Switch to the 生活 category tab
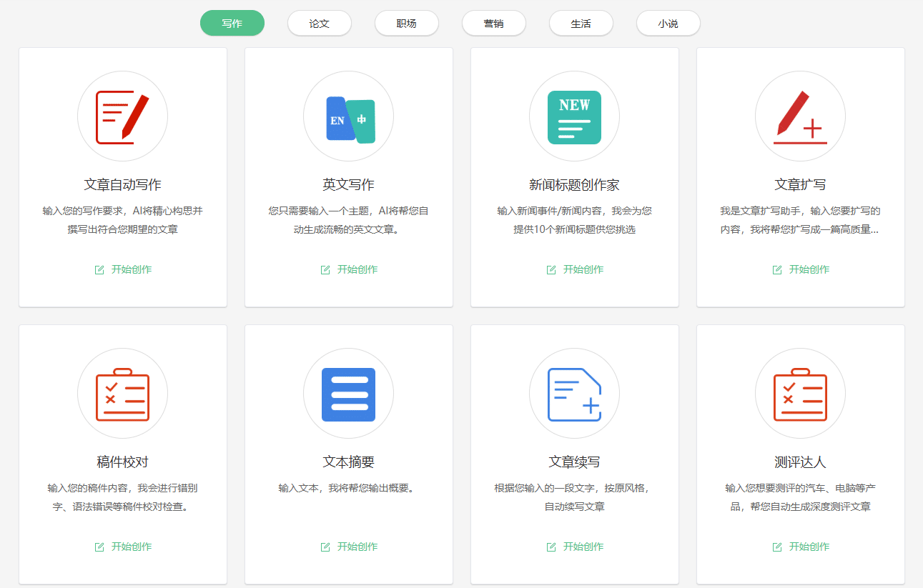 [581, 23]
